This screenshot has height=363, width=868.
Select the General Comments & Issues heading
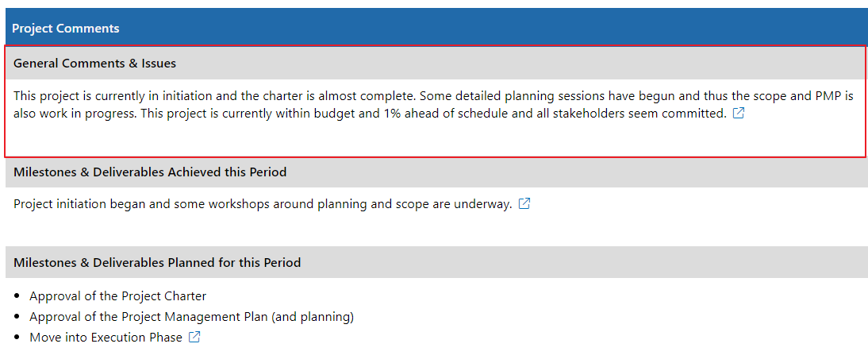(94, 64)
